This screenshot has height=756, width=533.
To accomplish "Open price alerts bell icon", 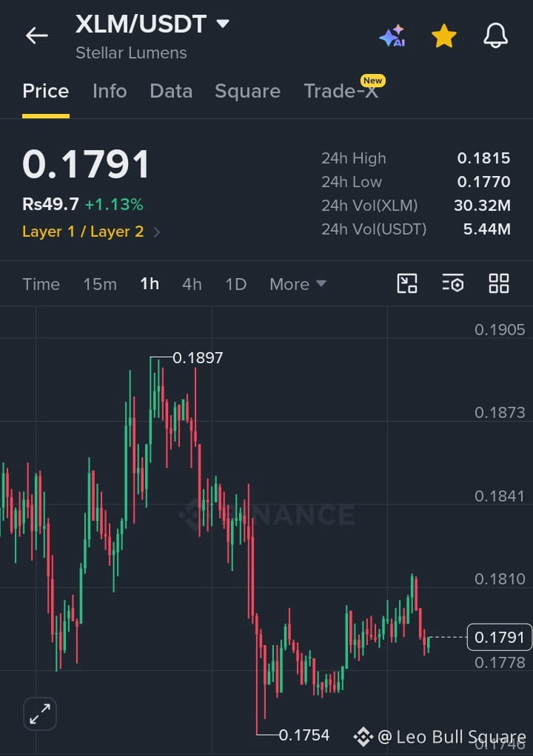I will tap(496, 36).
